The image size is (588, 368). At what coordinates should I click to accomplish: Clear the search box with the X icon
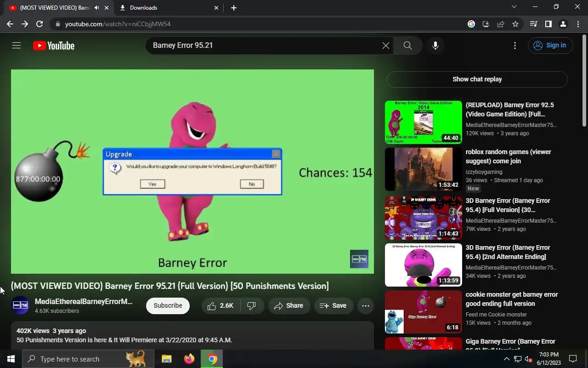click(x=386, y=46)
